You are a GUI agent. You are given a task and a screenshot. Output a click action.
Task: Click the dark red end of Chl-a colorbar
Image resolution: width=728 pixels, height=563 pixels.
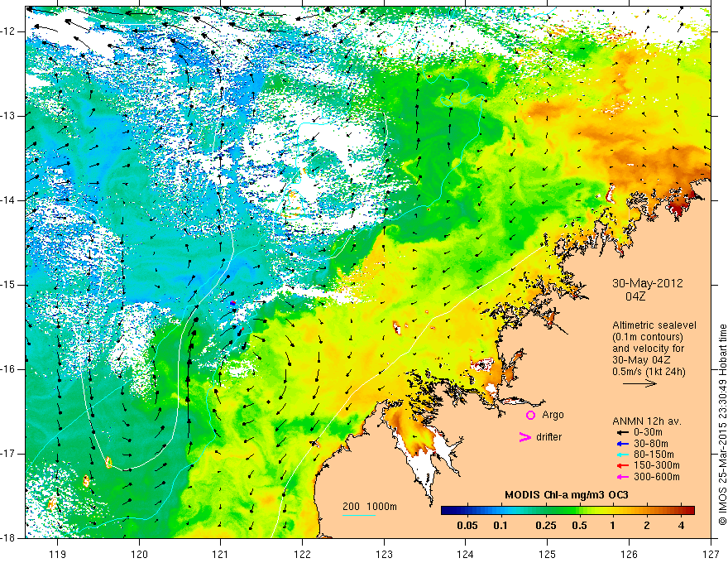pos(691,511)
